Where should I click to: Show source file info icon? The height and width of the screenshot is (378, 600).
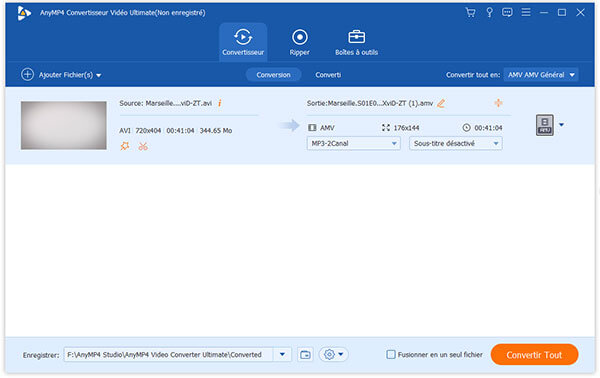(220, 103)
